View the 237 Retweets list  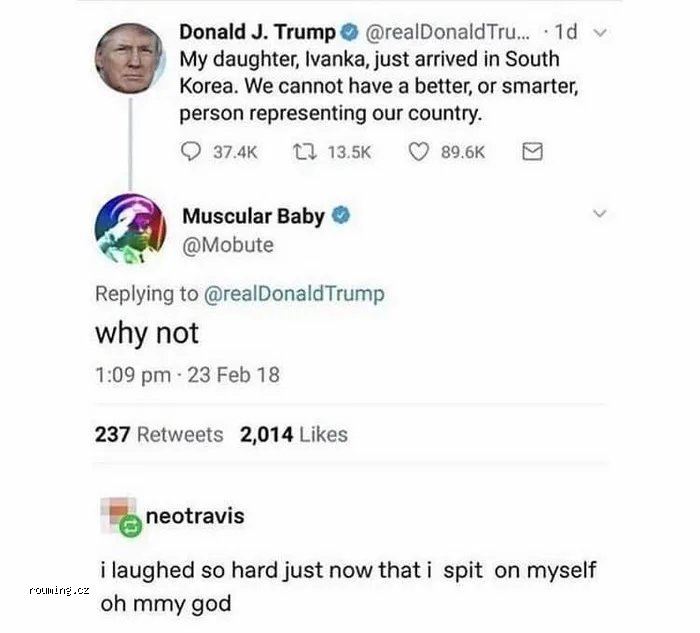click(159, 434)
